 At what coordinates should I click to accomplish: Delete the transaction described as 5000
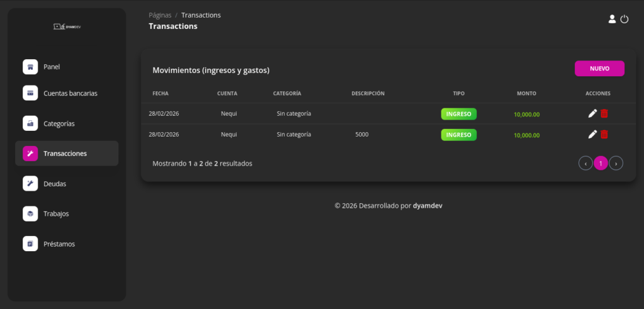click(x=604, y=134)
